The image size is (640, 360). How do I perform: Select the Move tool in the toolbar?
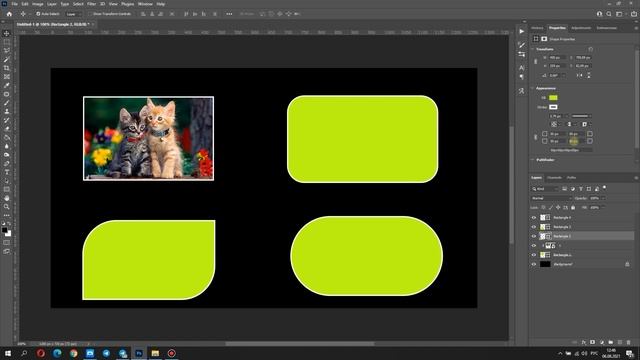[7, 33]
